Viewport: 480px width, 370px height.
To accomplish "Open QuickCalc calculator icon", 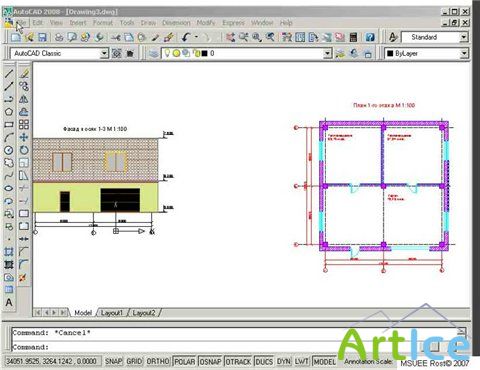I will pos(353,37).
